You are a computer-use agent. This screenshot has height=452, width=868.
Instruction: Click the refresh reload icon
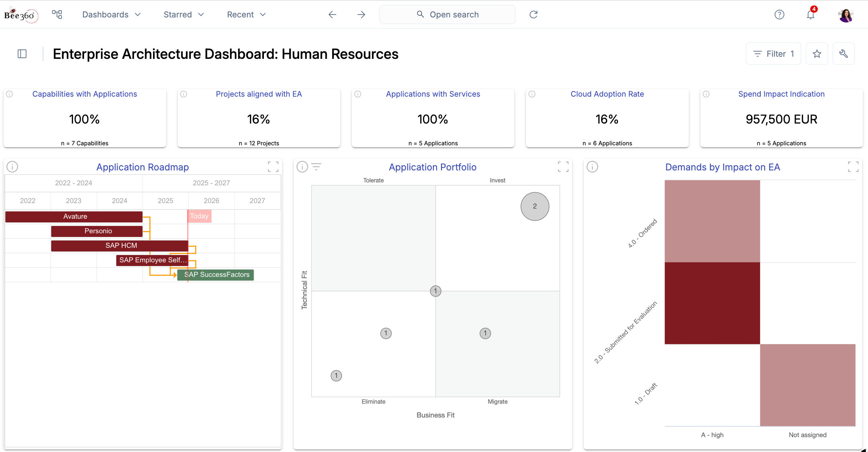pyautogui.click(x=533, y=15)
